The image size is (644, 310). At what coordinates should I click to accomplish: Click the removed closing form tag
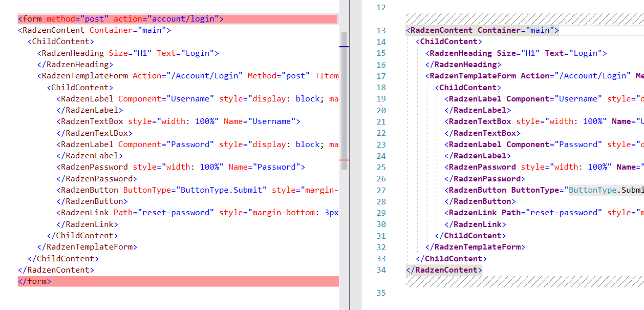click(33, 281)
